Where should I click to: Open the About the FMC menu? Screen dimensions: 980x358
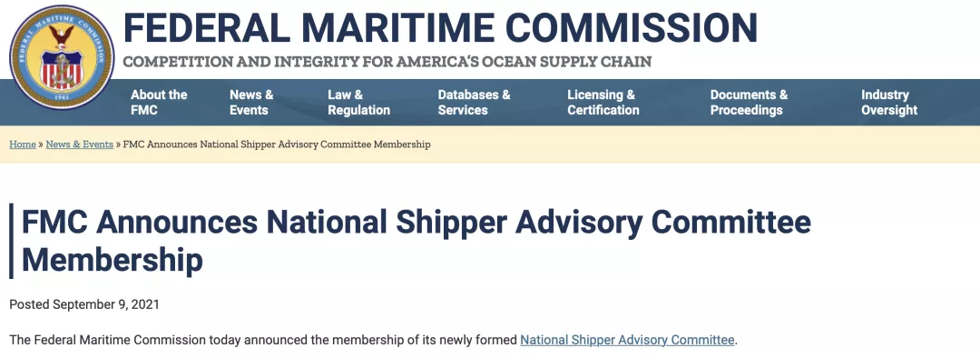(x=159, y=103)
